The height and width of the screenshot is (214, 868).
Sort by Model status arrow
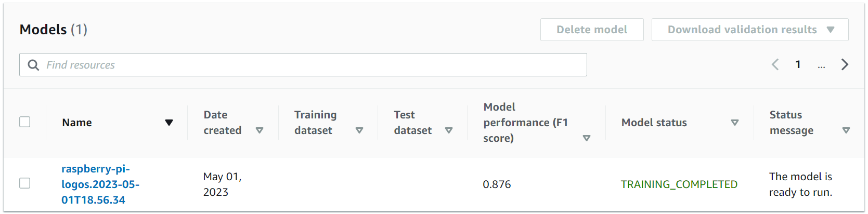735,123
